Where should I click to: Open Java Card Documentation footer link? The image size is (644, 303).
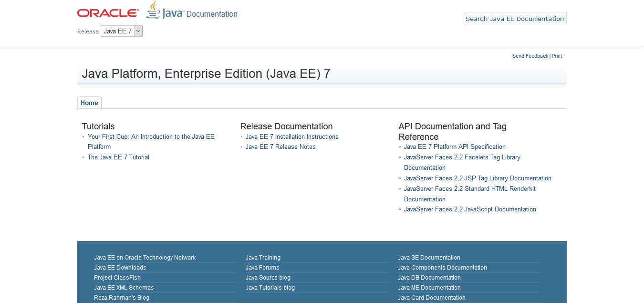pos(432,298)
